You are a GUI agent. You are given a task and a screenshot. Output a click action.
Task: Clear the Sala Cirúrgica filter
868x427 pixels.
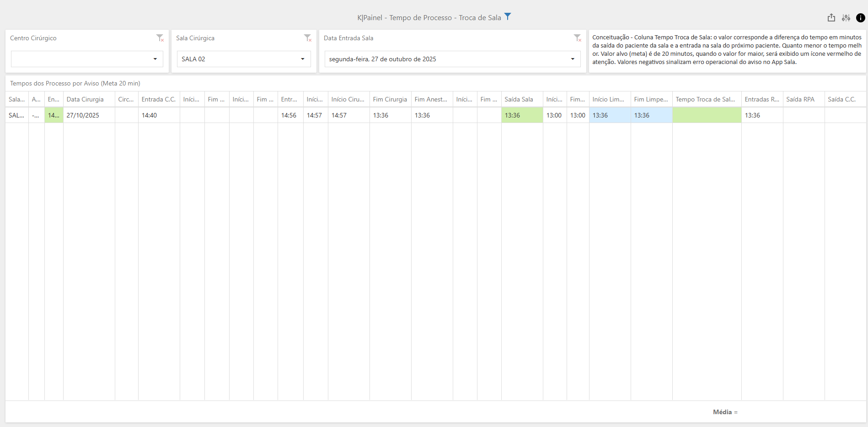point(307,38)
